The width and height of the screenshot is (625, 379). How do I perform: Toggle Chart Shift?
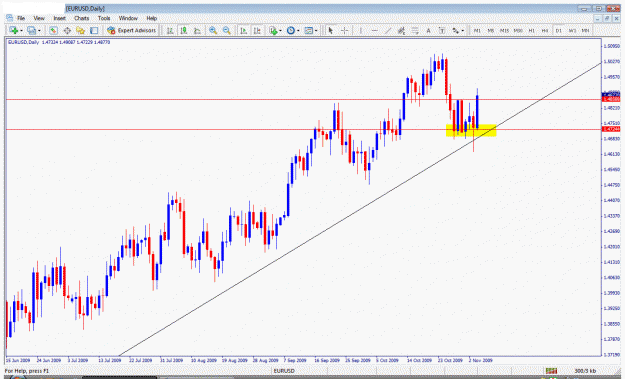tap(257, 30)
